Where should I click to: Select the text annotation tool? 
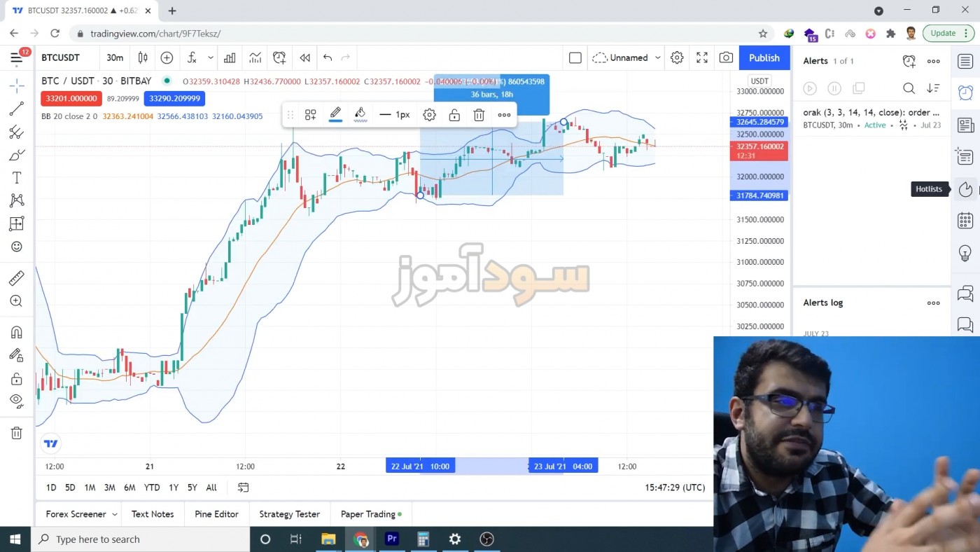17,178
